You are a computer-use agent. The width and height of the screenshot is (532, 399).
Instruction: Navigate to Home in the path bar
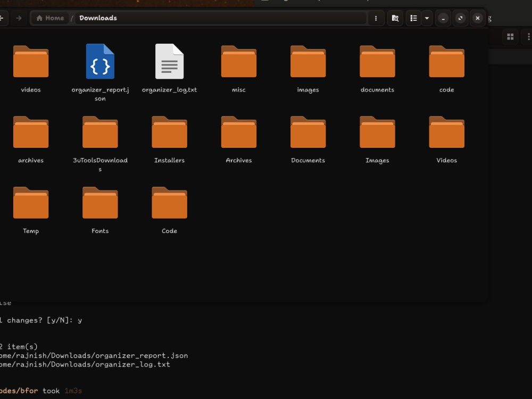click(x=50, y=18)
